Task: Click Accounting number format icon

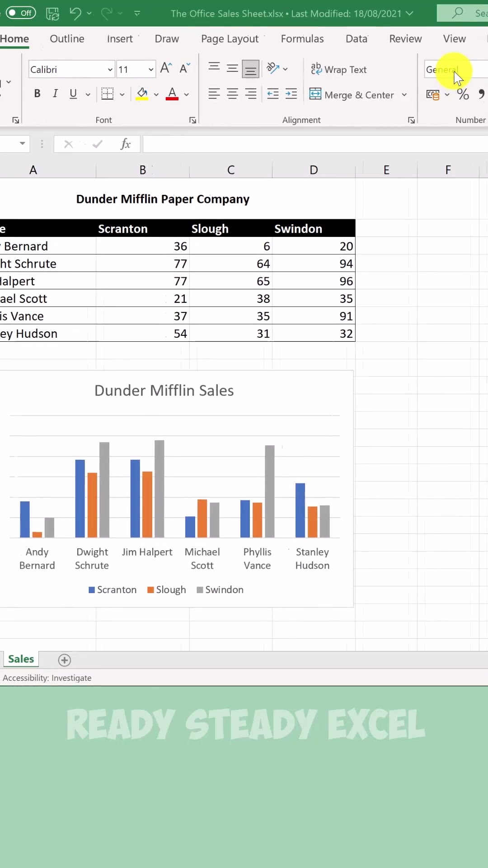Action: point(433,94)
